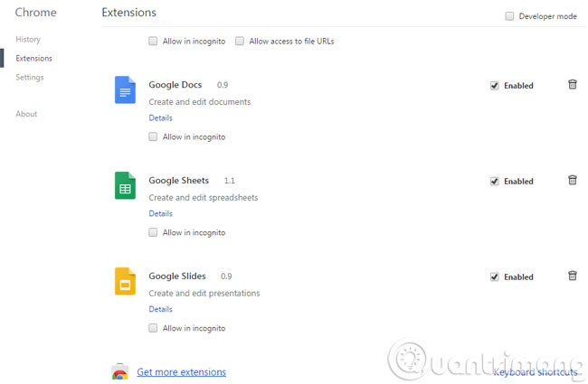588x384 pixels.
Task: Click Google Sheets version number 1.1
Action: [x=230, y=181]
